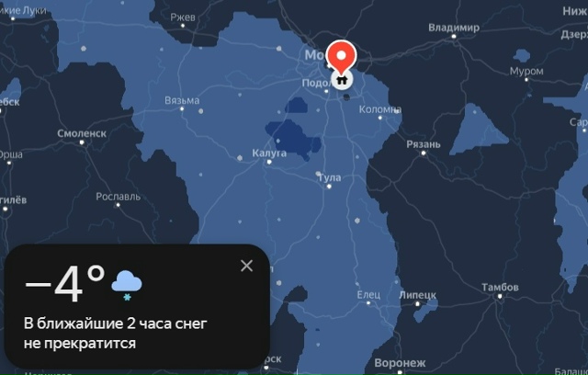The image size is (588, 375).
Task: Select the Воронеж city label
Action: pyautogui.click(x=400, y=363)
